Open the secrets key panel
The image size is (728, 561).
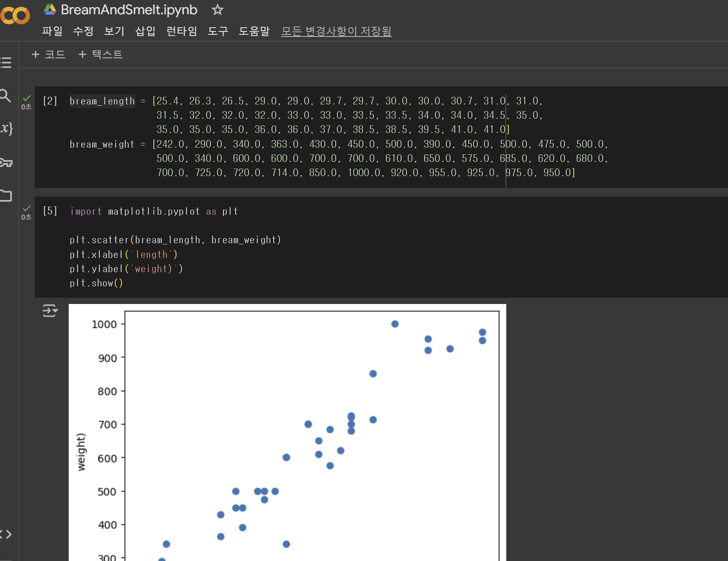6,162
